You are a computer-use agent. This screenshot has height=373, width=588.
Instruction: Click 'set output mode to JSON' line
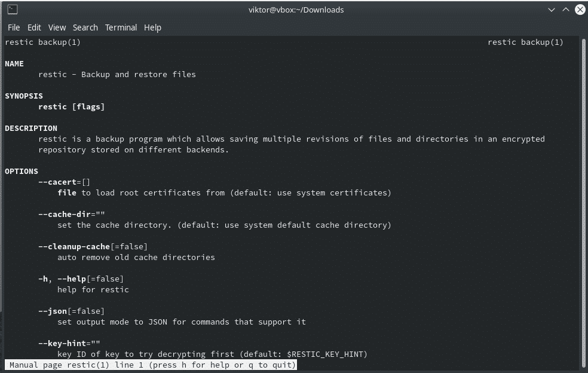182,322
